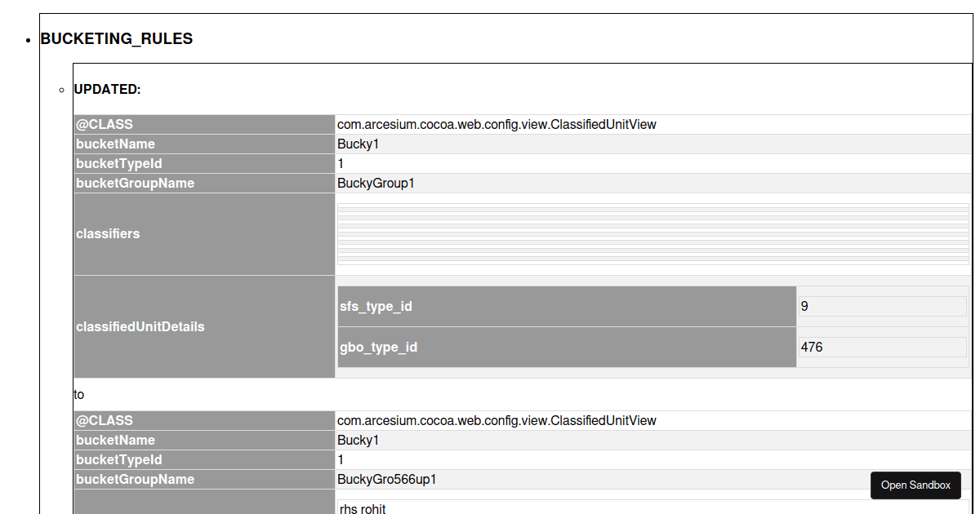Click the Open Sandbox button
Image resolution: width=980 pixels, height=514 pixels.
(915, 485)
